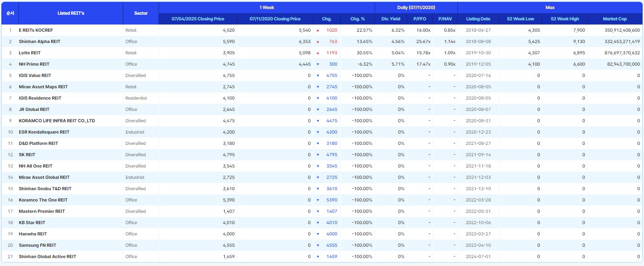
Task: Click the Daily (07/11/2020) group header
Action: click(x=416, y=8)
